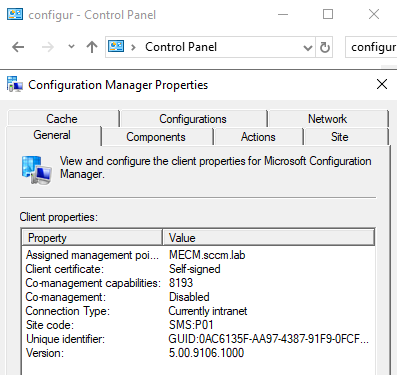Maximize the Control Panel window
397x375 pixels.
click(328, 14)
